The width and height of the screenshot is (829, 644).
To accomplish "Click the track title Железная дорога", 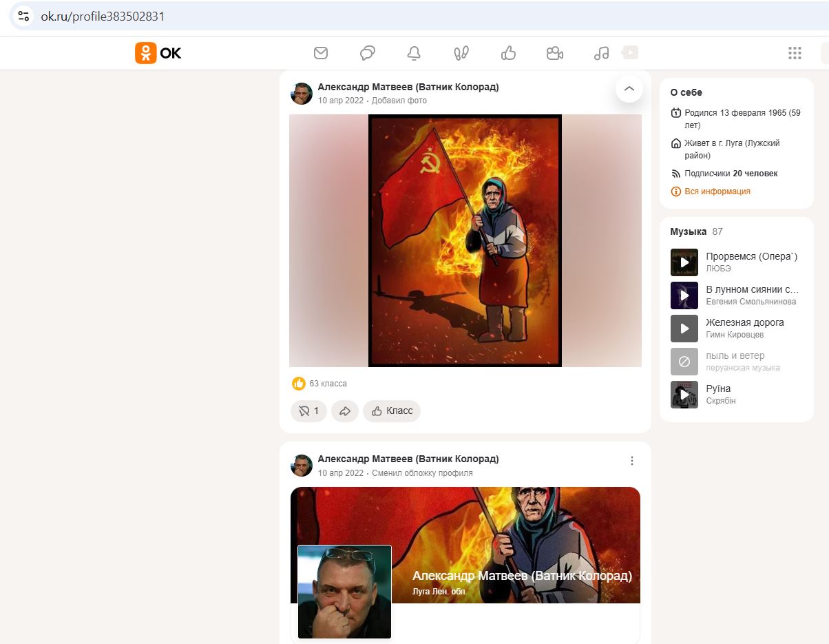I will pyautogui.click(x=745, y=322).
